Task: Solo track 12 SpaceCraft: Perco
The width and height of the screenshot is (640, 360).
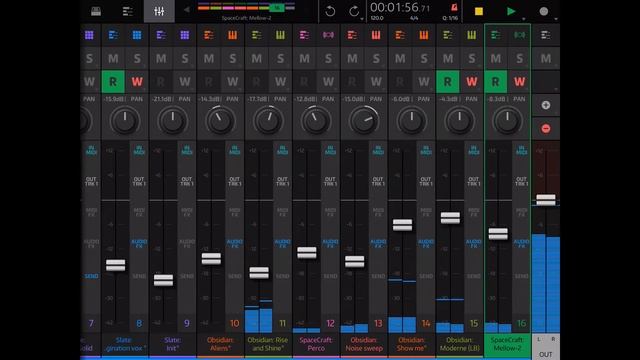Action: pyautogui.click(x=328, y=58)
